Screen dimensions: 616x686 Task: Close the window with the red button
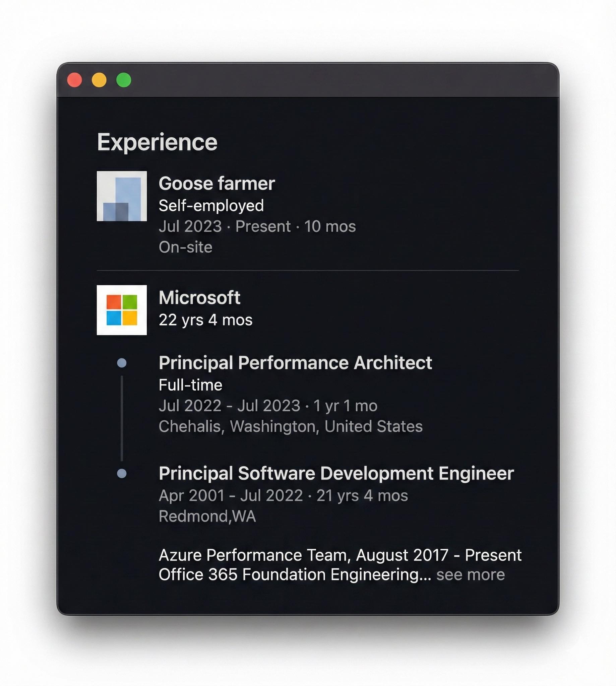pos(74,80)
